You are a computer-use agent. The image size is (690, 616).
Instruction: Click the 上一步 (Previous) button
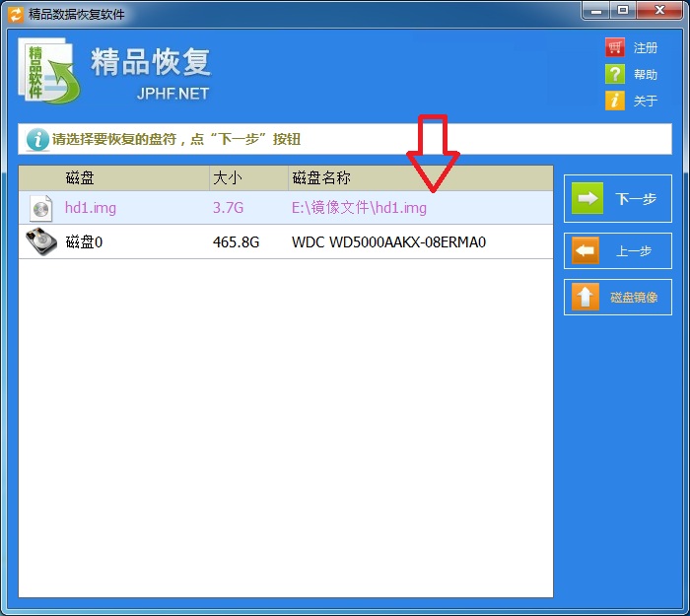[x=617, y=250]
